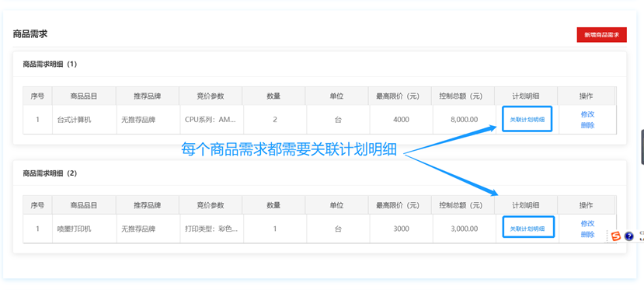Image resolution: width=644 pixels, height=290 pixels.
Task: Click 计划明细 header in second table
Action: (526, 205)
